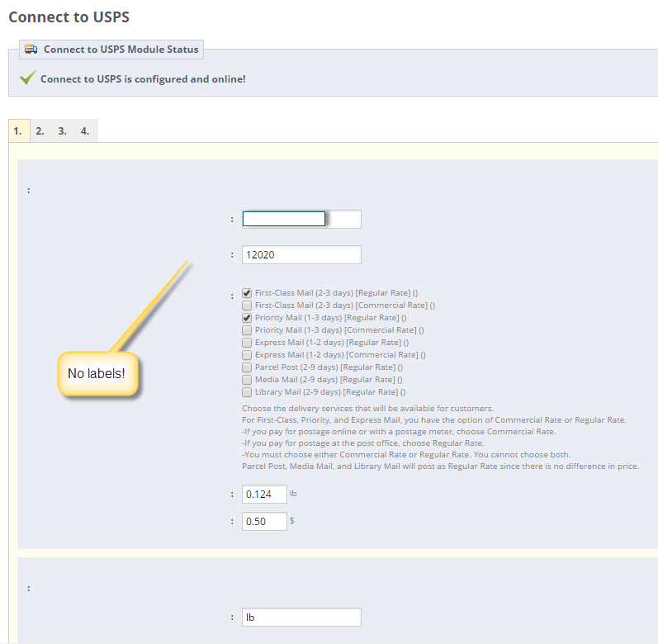This screenshot has width=658, height=644.
Task: Click Express Mail Commercial Rate label text
Action: tap(340, 355)
